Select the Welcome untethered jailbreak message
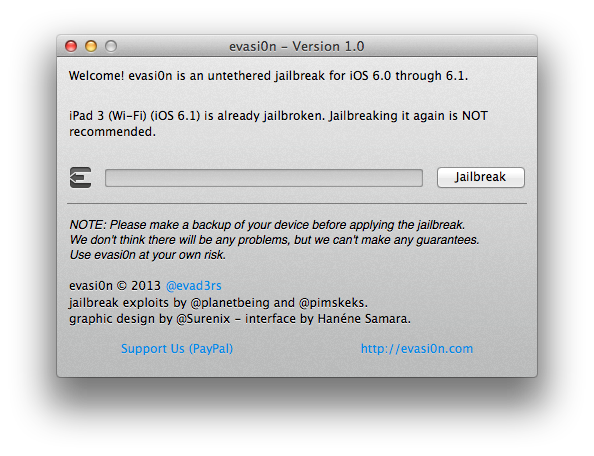Image resolution: width=594 pixels, height=456 pixels. 268,76
